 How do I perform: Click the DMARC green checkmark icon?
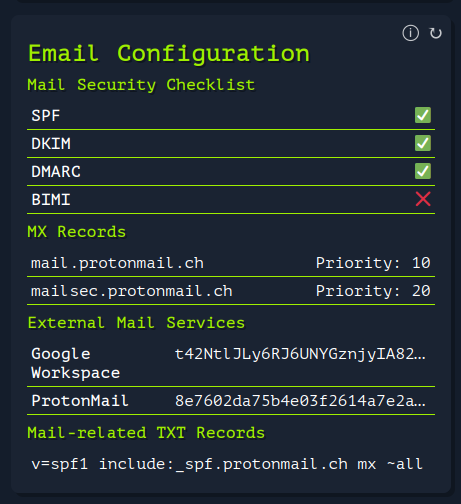tap(423, 171)
